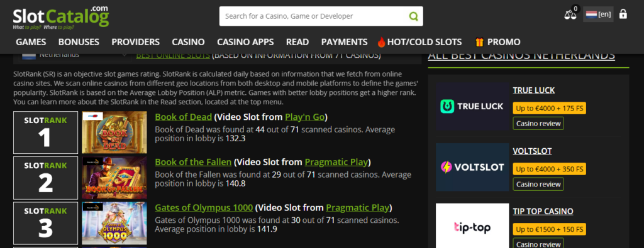Screen dimensions: 644x248
Task: Click the flame icon beside Hot/Cold Slots
Action: (382, 42)
